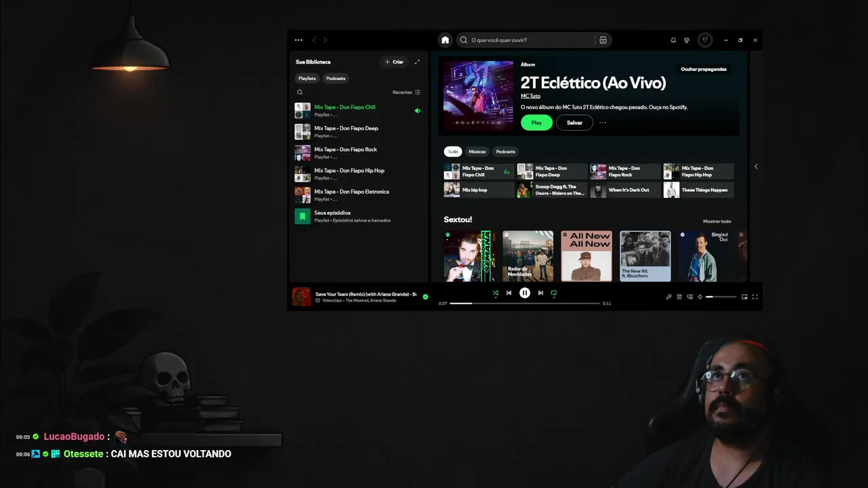Open Mix Tape - Don Fiapo Hip Hop in the library
The image size is (868, 488).
(357, 174)
